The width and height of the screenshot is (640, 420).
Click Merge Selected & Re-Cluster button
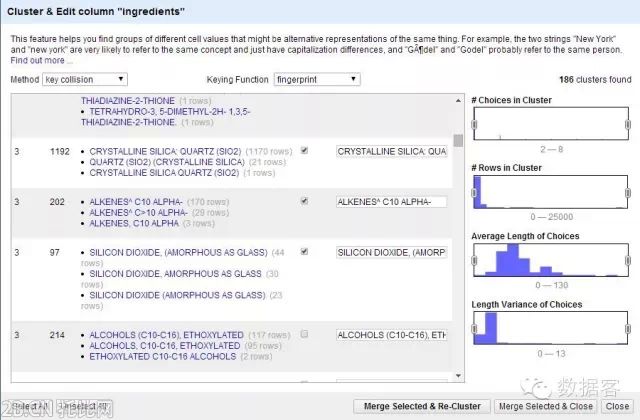click(x=422, y=406)
